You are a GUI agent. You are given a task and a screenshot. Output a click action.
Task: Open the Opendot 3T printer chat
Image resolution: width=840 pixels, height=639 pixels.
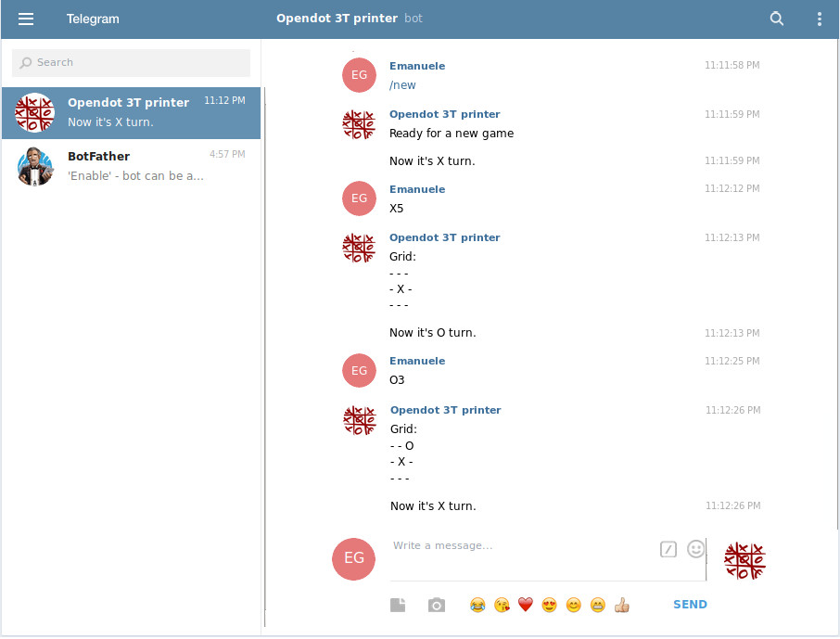[x=131, y=113]
